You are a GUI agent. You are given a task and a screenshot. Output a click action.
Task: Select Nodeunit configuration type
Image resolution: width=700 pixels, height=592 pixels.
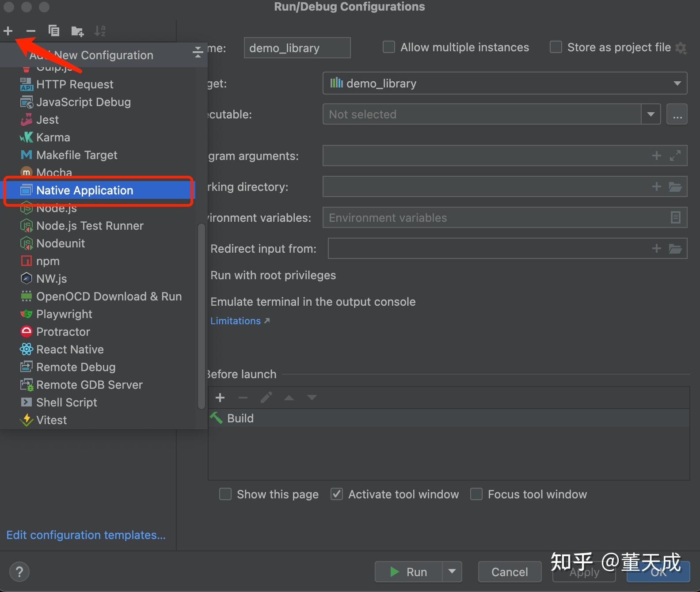pos(98,243)
